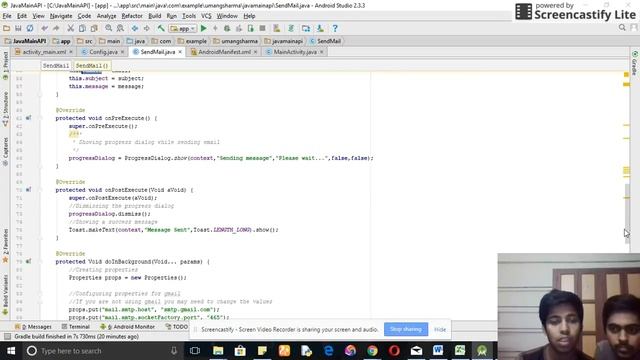Switch to activity_main.xml editor tab
The height and width of the screenshot is (360, 640).
[x=44, y=52]
